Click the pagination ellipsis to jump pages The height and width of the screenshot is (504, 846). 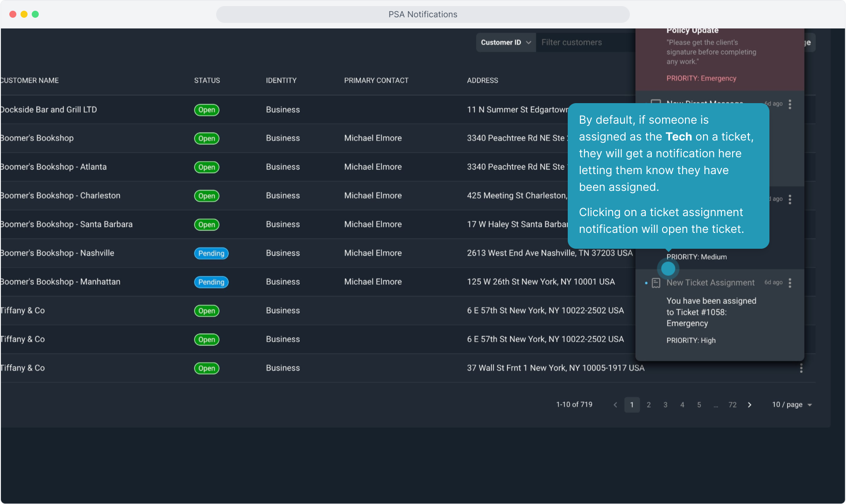pyautogui.click(x=716, y=405)
